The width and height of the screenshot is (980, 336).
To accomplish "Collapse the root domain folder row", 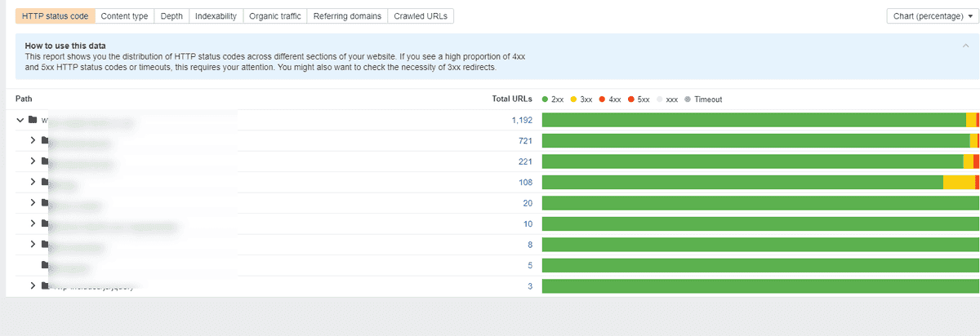I will pyautogui.click(x=20, y=120).
